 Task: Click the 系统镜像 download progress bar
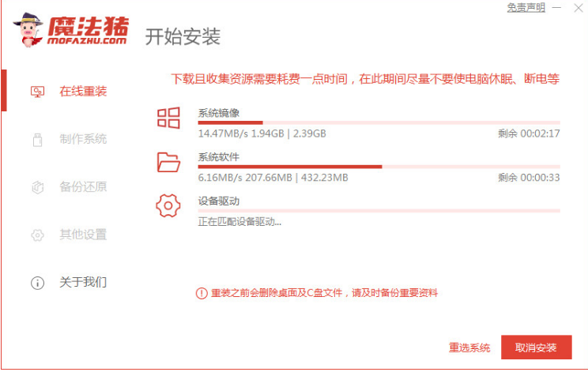tap(379, 123)
